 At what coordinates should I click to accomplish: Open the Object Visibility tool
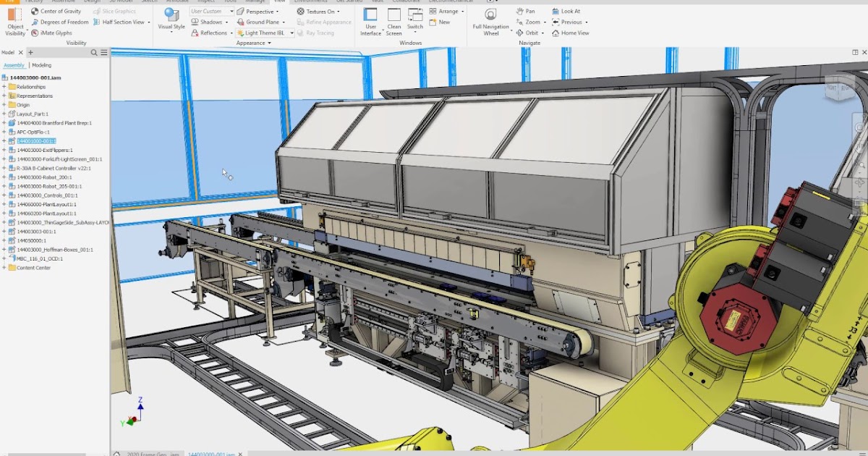click(x=15, y=22)
